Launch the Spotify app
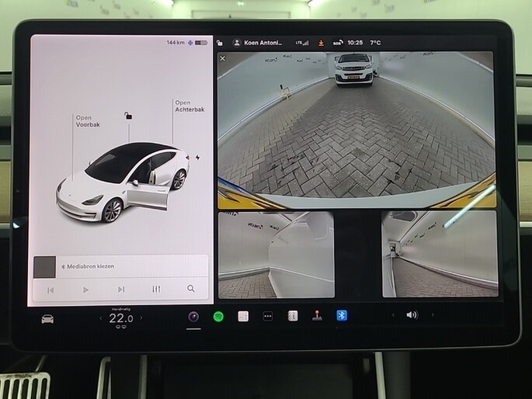The width and height of the screenshot is (532, 399). [219, 316]
